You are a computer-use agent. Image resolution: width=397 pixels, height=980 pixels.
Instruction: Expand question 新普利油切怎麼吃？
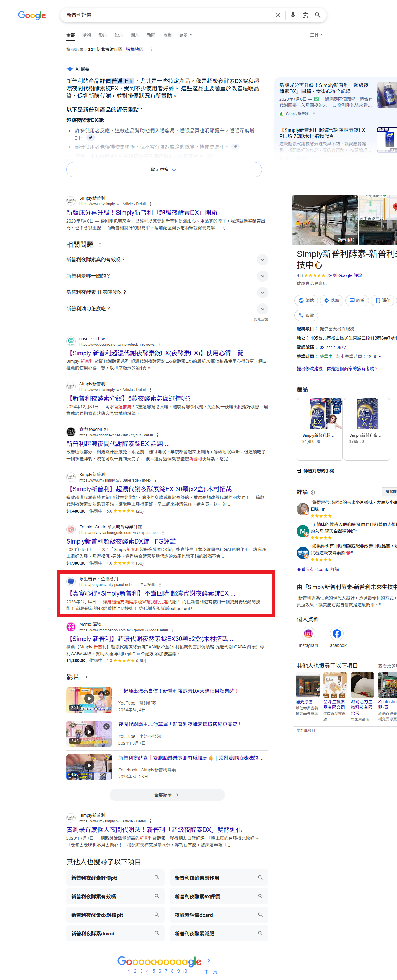[x=167, y=309]
